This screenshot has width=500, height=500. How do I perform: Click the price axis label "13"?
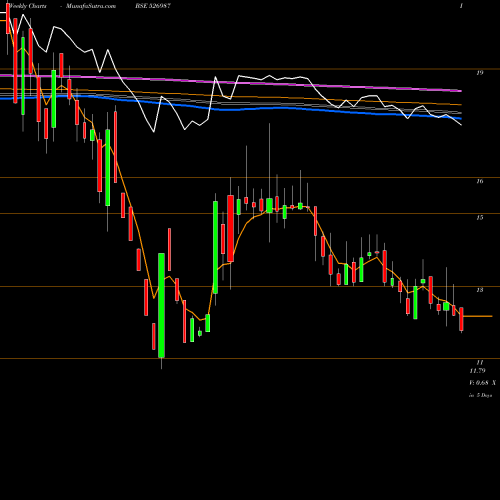pos(480,290)
